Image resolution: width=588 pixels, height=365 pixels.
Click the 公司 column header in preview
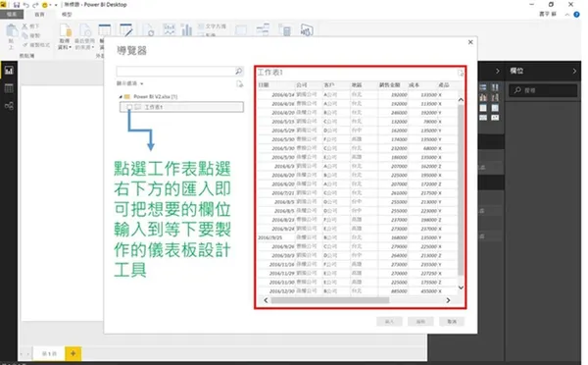pos(302,84)
